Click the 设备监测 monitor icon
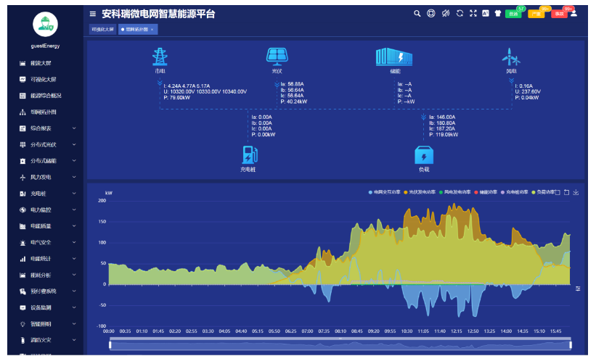 coord(23,308)
